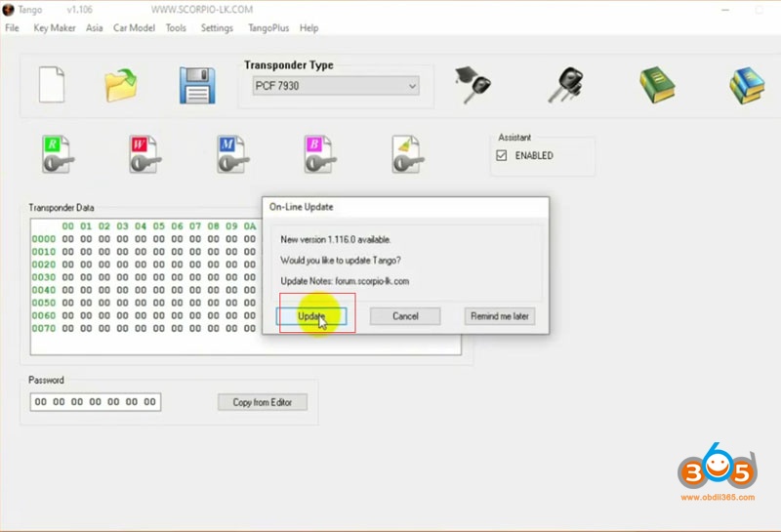Expand the Transponder Type dropdown
The width and height of the screenshot is (781, 532).
(x=336, y=86)
